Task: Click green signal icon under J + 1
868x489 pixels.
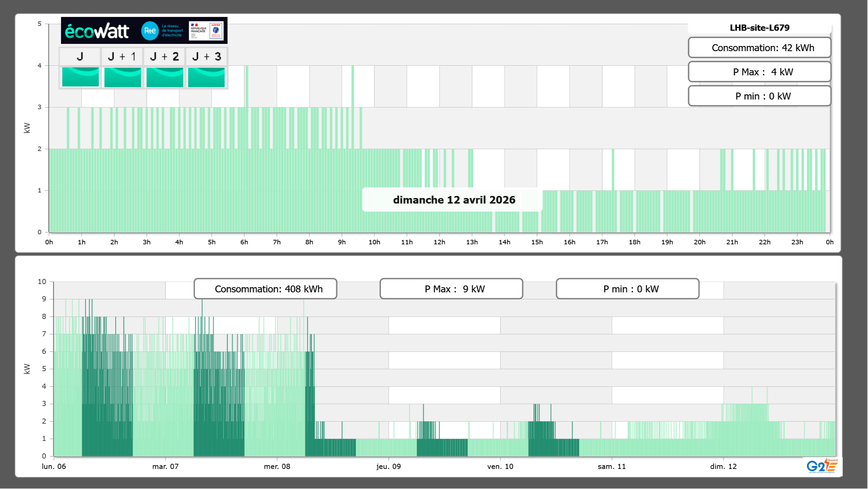Action: [x=122, y=77]
